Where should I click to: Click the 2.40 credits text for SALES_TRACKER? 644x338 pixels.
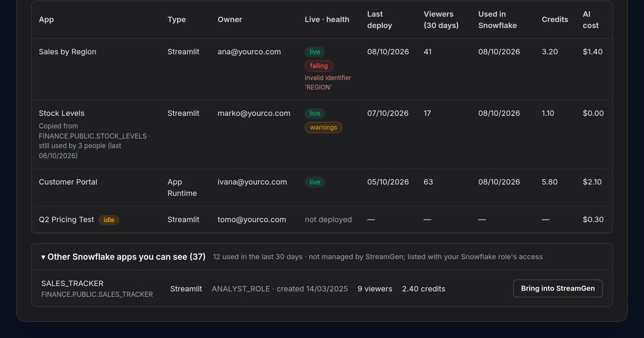pyautogui.click(x=423, y=289)
